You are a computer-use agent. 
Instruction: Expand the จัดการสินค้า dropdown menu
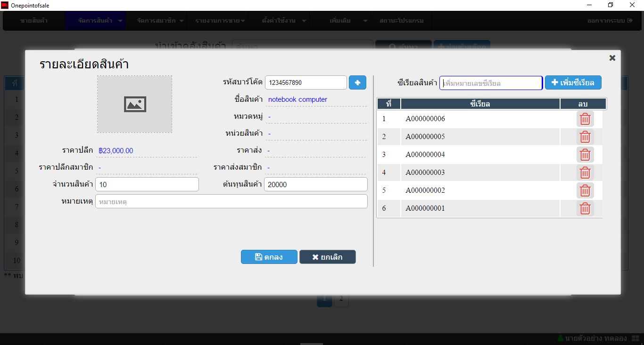(x=99, y=21)
